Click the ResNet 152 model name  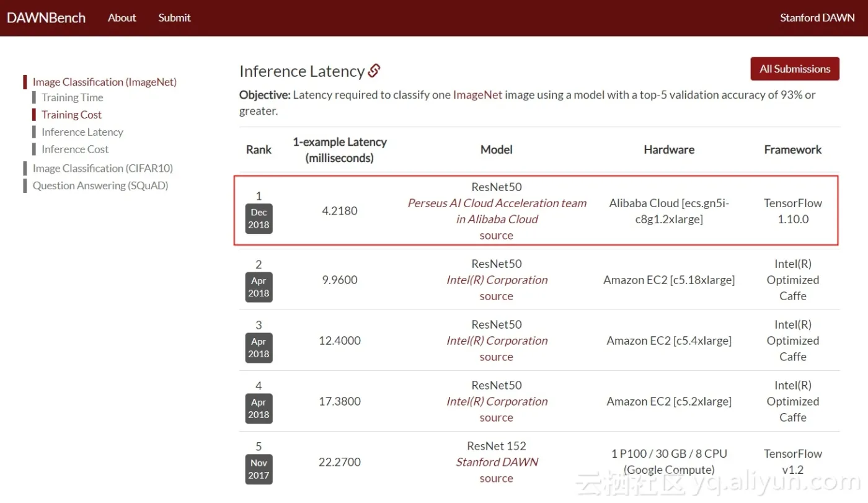tap(497, 446)
